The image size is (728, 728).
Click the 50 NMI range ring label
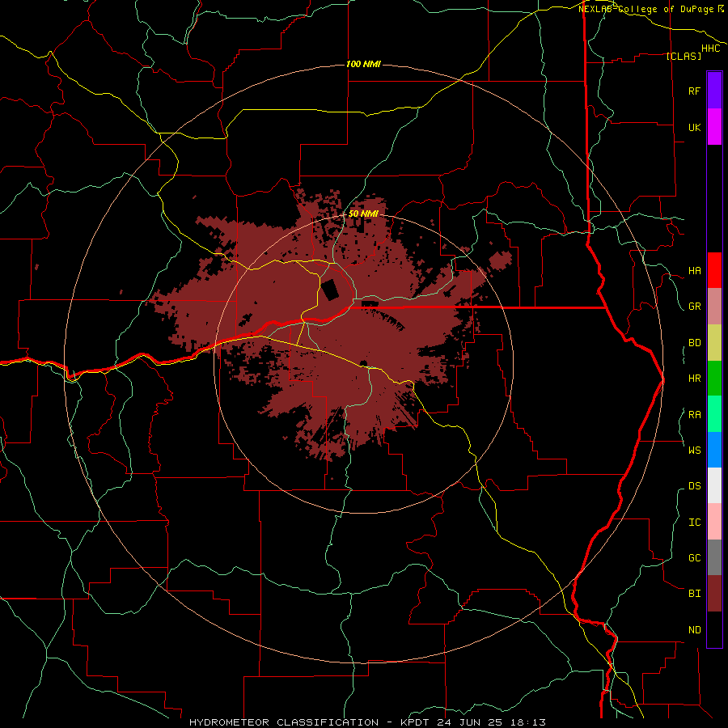pyautogui.click(x=363, y=214)
